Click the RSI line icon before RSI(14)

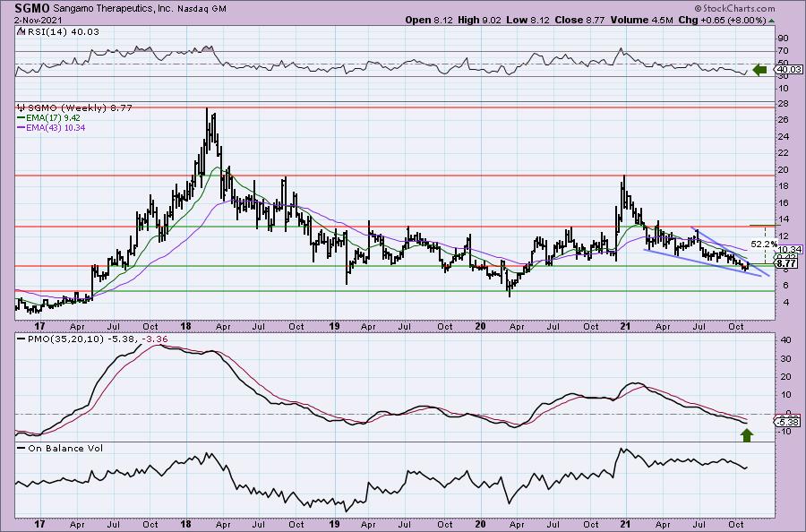tap(21, 31)
